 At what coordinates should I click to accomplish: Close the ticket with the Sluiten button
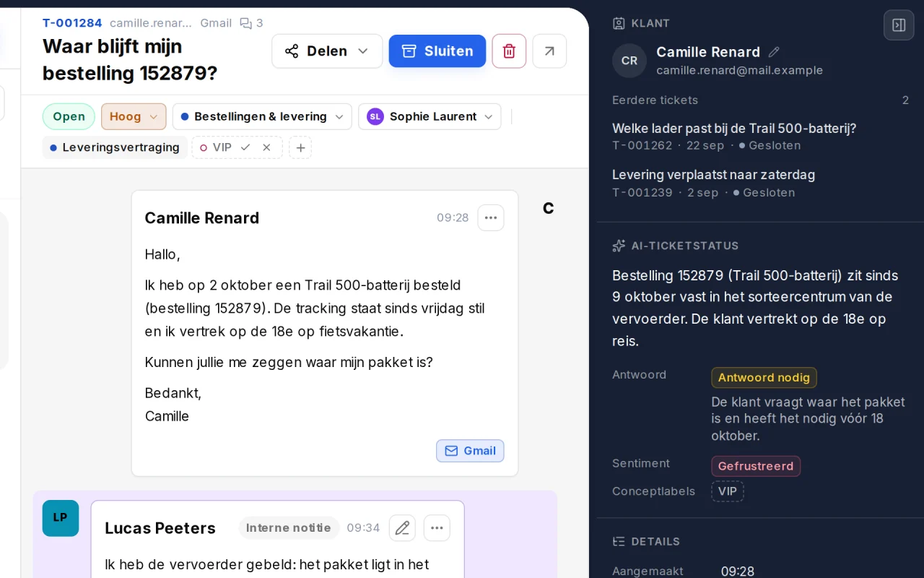pyautogui.click(x=437, y=51)
